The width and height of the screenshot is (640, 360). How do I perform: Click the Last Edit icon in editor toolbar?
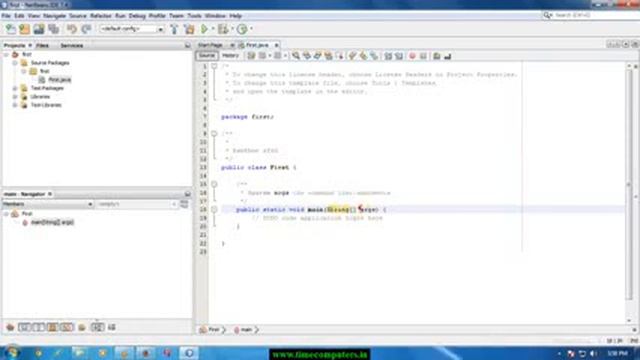251,56
